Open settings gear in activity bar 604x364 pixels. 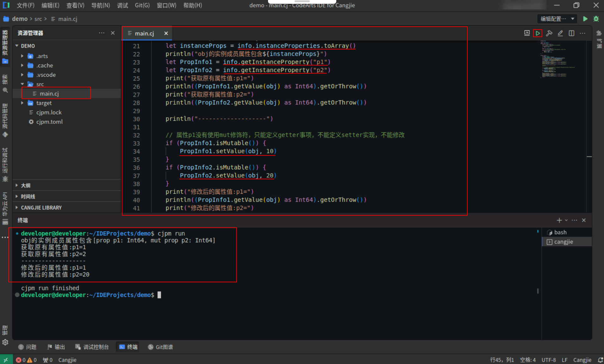[5, 342]
